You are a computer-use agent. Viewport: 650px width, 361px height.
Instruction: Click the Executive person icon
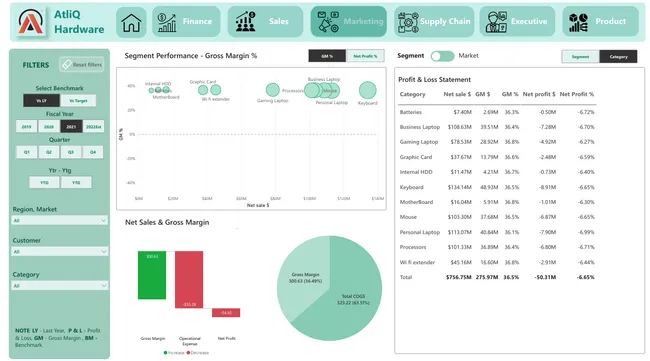click(496, 22)
